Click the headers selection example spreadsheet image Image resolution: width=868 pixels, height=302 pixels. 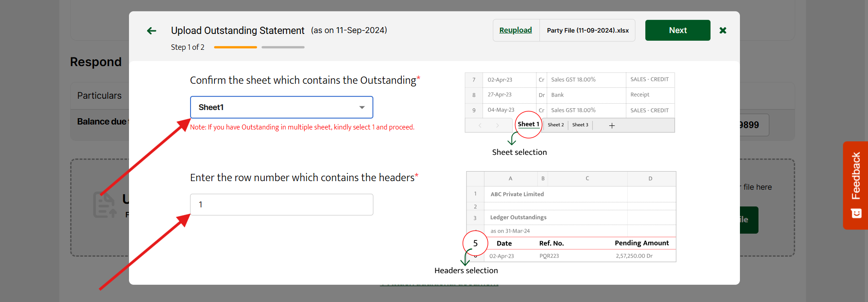click(571, 216)
